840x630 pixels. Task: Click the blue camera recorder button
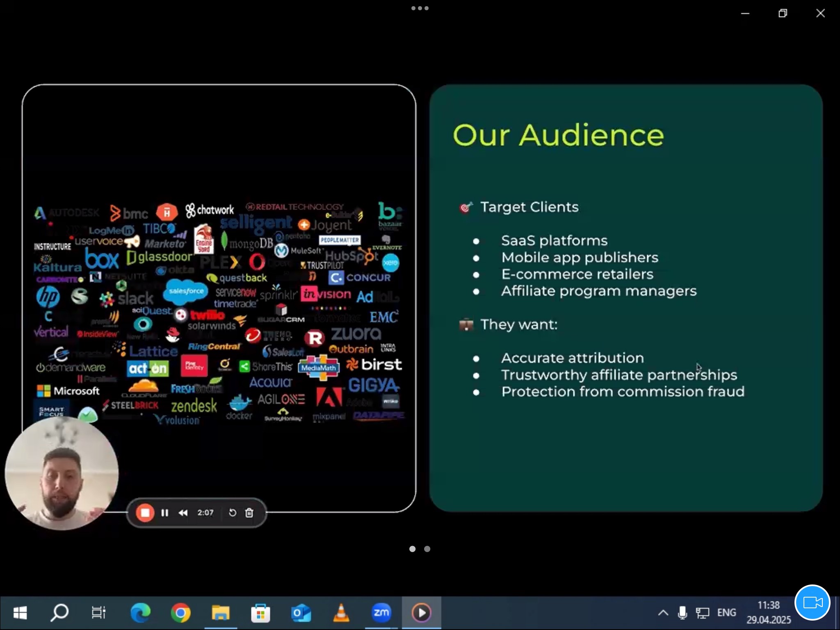[x=813, y=603]
